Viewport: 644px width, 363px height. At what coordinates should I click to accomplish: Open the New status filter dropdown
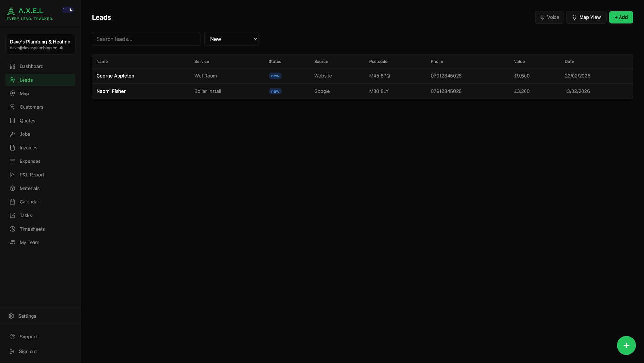pos(231,39)
